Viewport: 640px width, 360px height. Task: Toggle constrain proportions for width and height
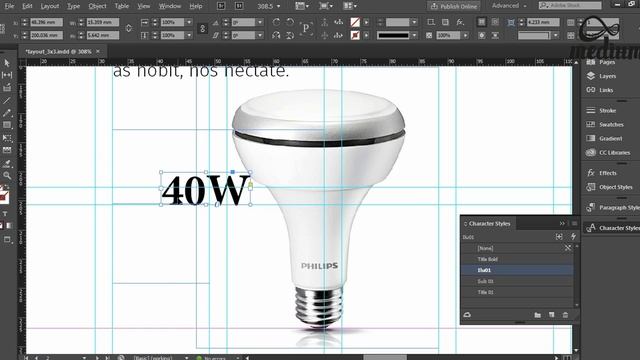[x=129, y=29]
